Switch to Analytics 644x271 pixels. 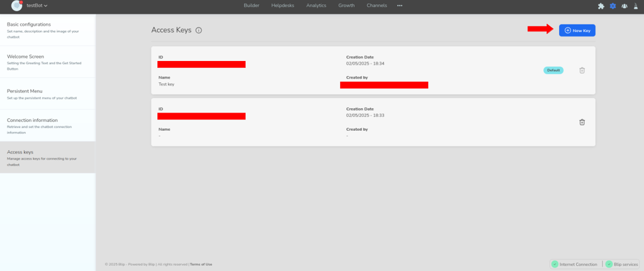pyautogui.click(x=316, y=6)
